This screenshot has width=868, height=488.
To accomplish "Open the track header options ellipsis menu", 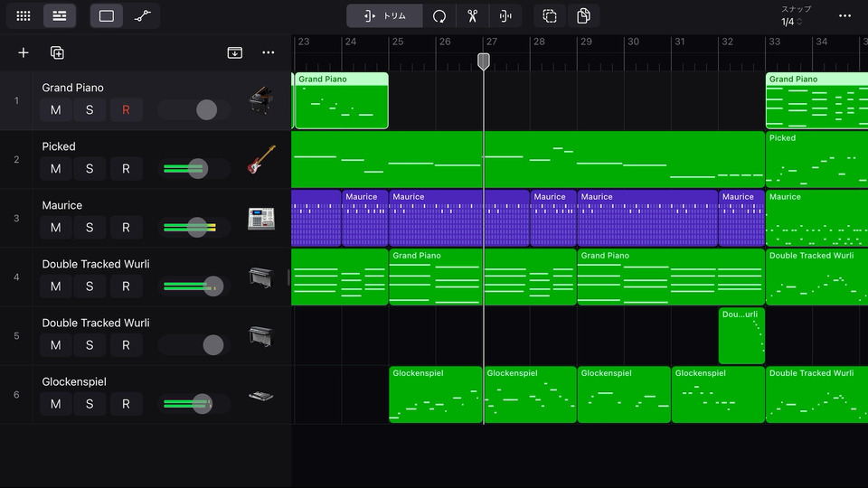I will pos(269,52).
